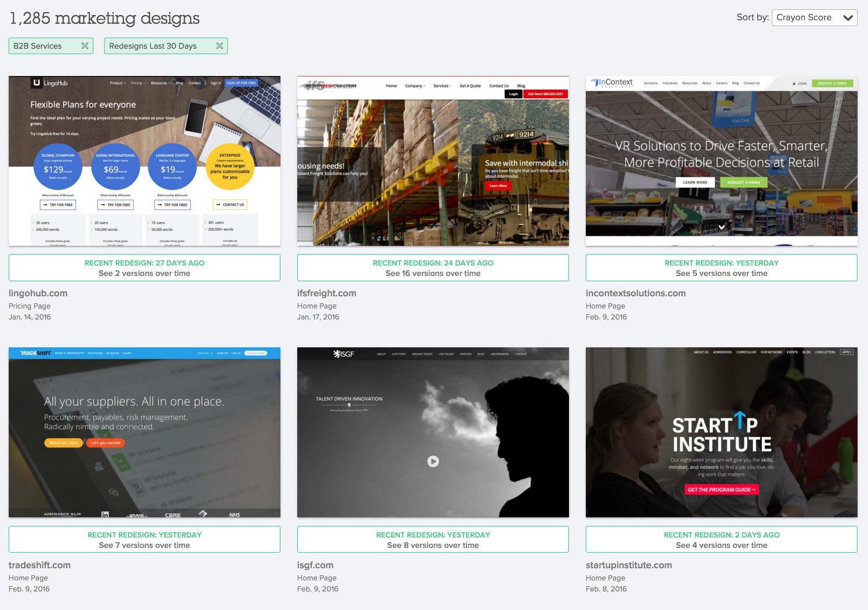
Task: Click the isgf.com site name
Action: [315, 565]
